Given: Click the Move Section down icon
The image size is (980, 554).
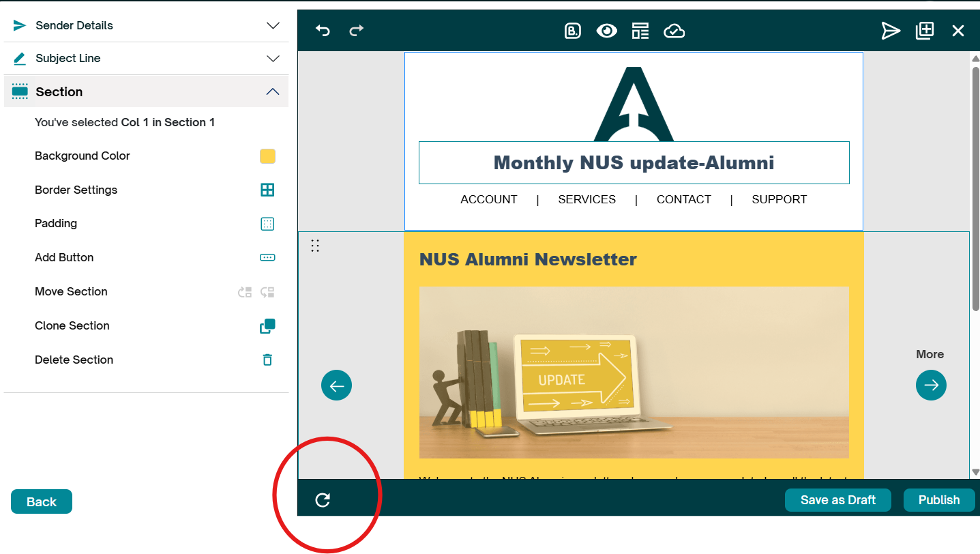Looking at the screenshot, I should [267, 292].
